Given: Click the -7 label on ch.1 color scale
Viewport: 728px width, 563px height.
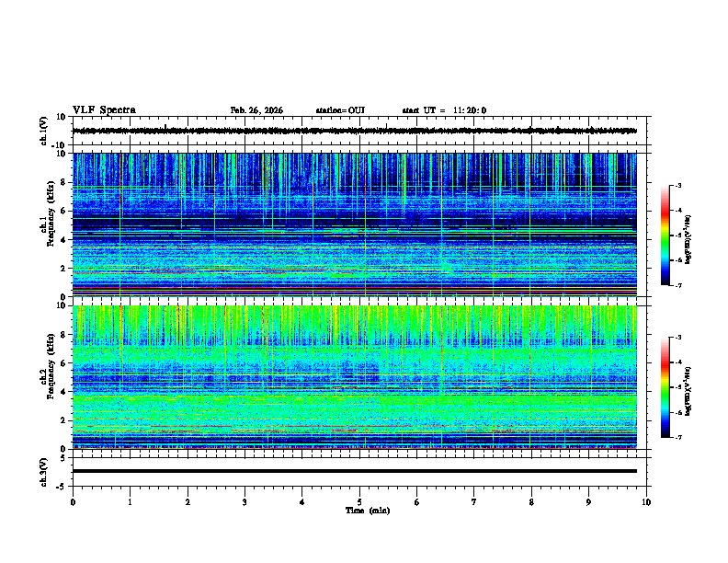Looking at the screenshot, I should (x=677, y=285).
